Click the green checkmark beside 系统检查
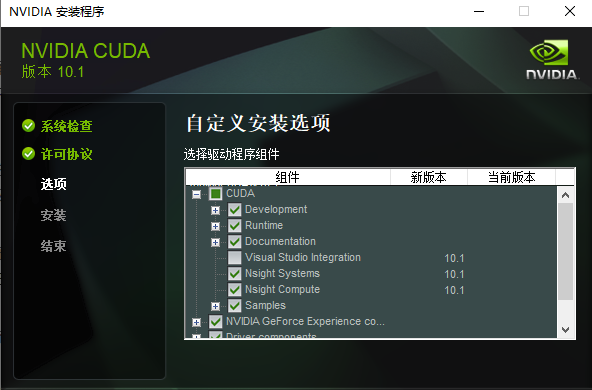Viewport: 592px width, 390px height. [28, 126]
